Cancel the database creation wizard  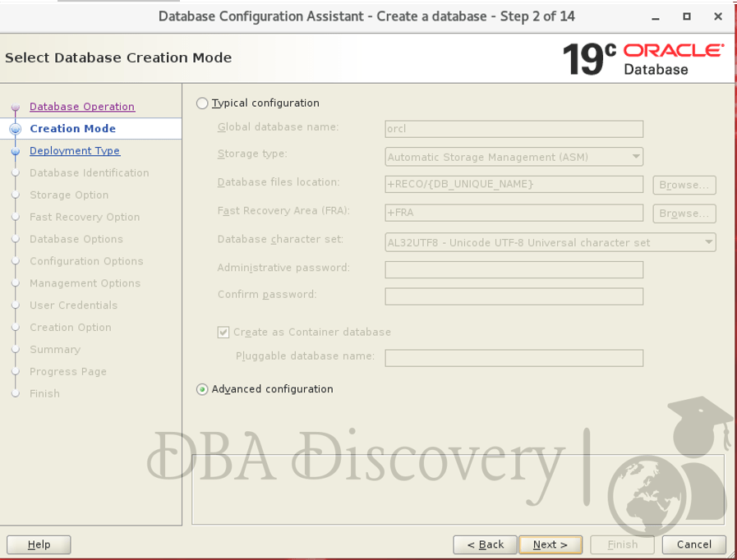click(x=693, y=545)
